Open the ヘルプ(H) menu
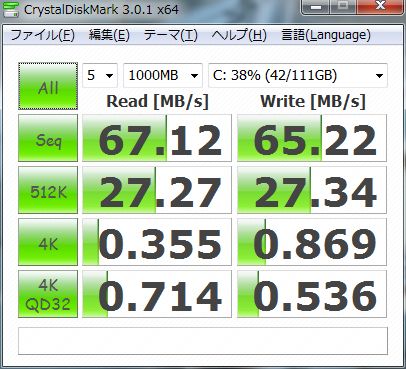 239,35
